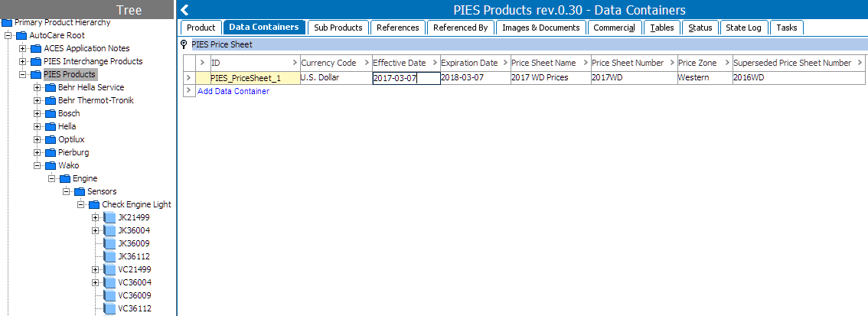Open the Tables tab
Screen dimensions: 868x316
pyautogui.click(x=662, y=27)
